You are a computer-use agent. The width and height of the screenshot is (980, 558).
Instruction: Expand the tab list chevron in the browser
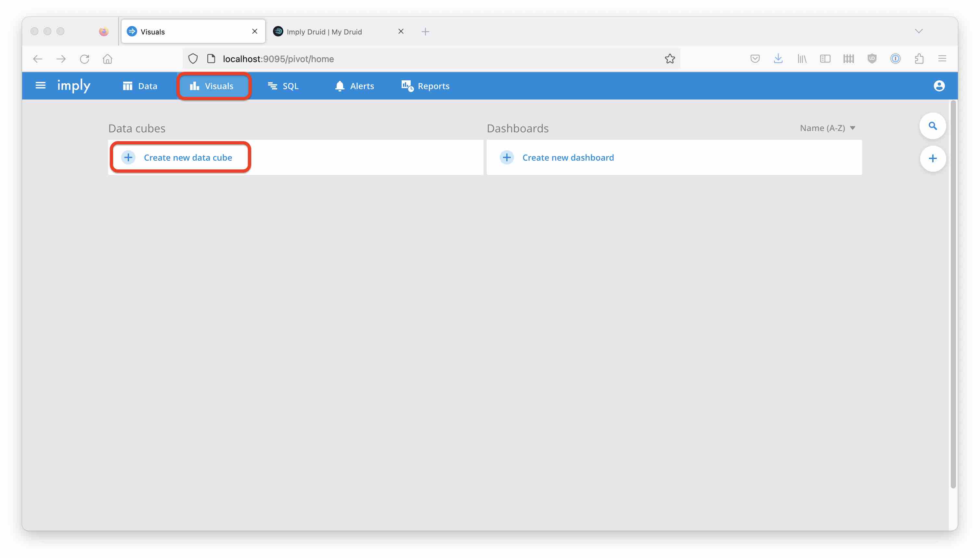920,31
